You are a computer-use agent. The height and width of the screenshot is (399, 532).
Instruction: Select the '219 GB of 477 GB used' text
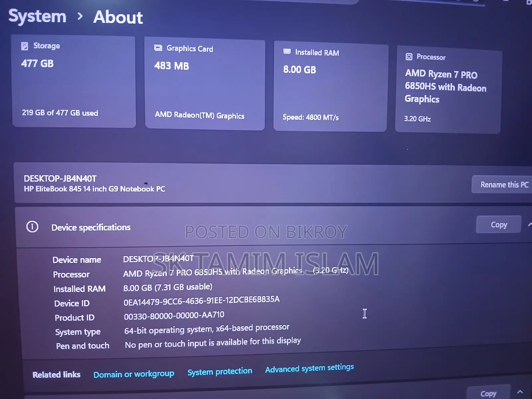click(60, 113)
